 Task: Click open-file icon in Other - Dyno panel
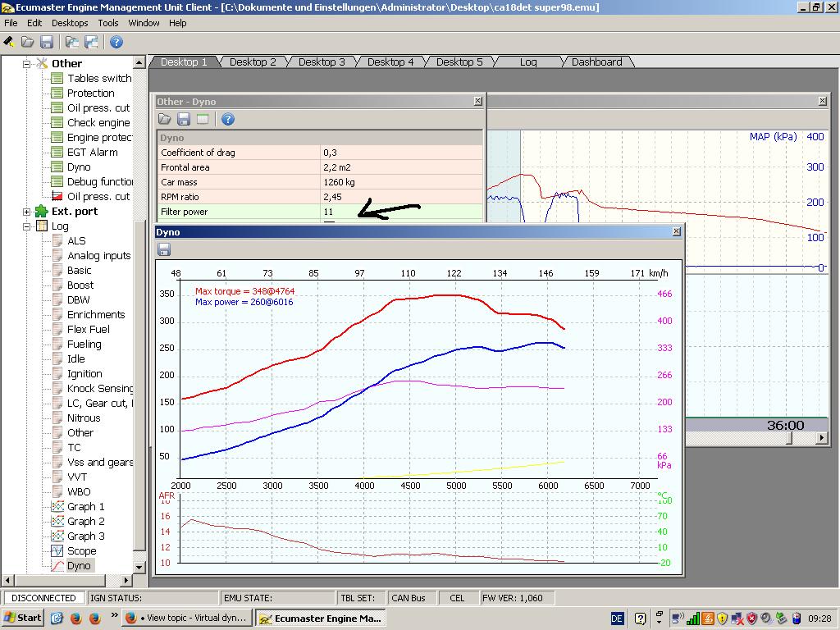(x=165, y=119)
